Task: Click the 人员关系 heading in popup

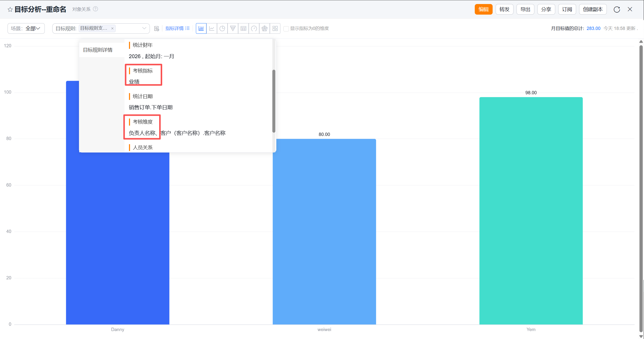Action: pos(143,148)
